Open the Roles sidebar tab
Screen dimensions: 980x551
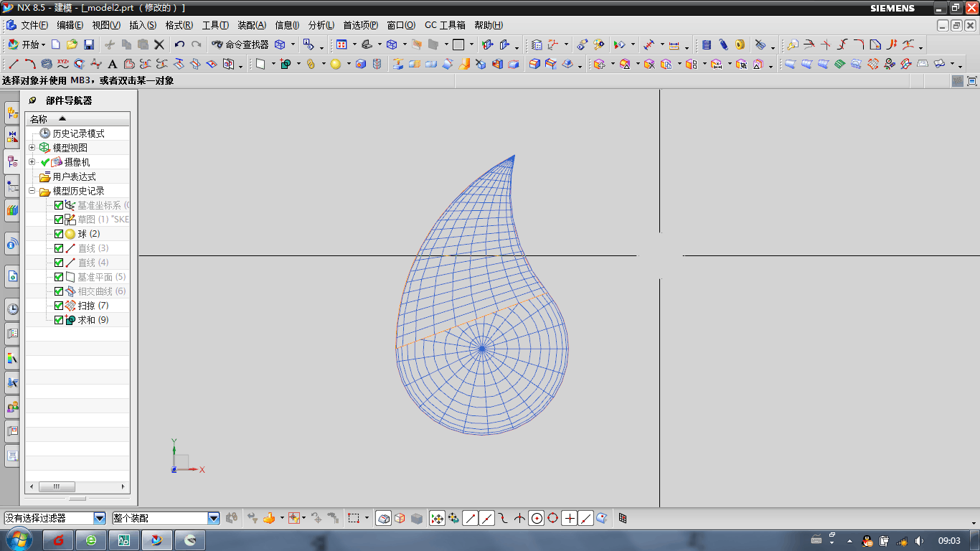tap(12, 407)
